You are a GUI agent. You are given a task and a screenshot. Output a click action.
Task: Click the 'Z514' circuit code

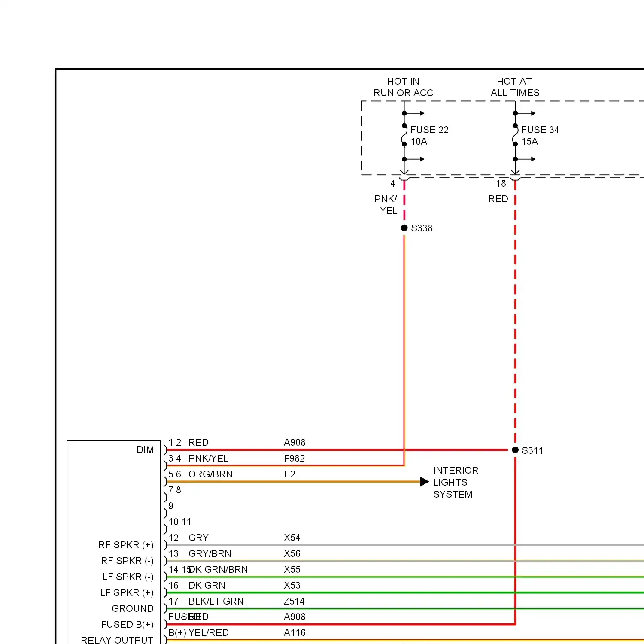click(294, 601)
